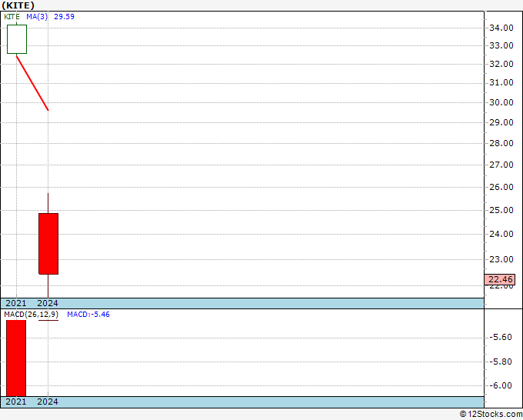Screen dimensions: 523x420
Task: Click the 28.00 price axis label
Action: click(501, 143)
